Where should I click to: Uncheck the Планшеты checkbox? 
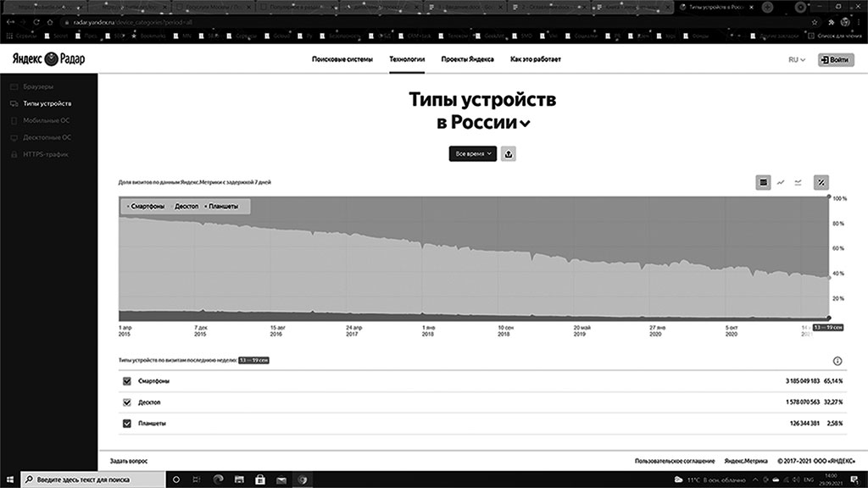(x=128, y=423)
